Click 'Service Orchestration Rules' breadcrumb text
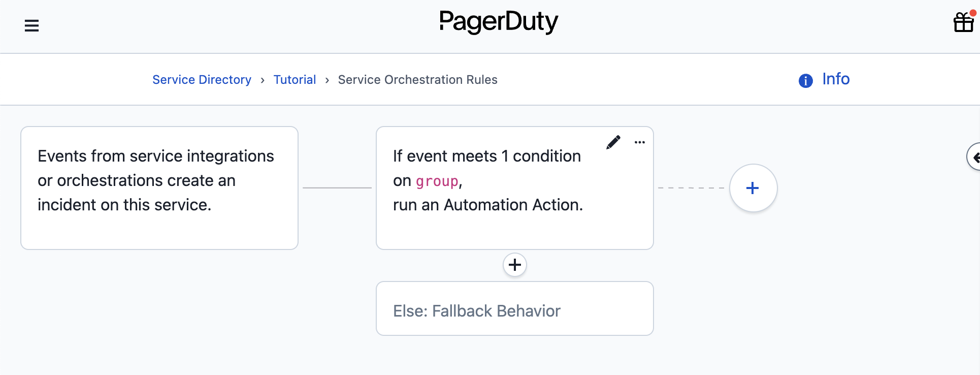 pyautogui.click(x=418, y=80)
